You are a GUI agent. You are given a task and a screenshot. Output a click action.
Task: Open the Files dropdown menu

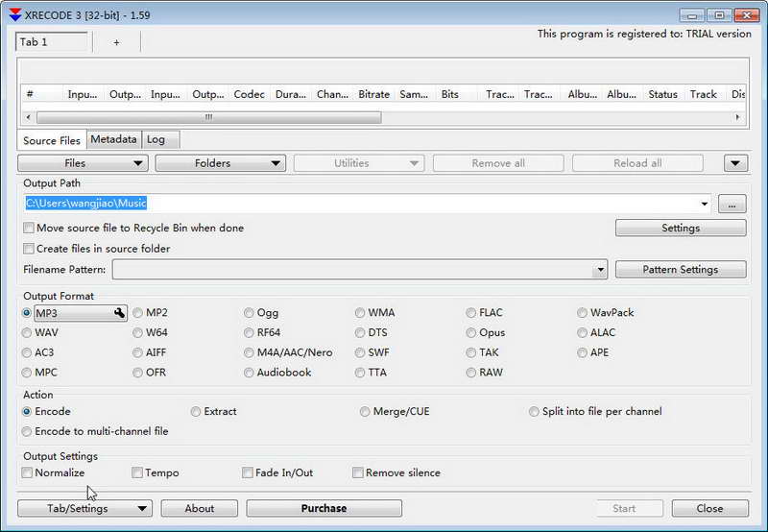coord(83,163)
